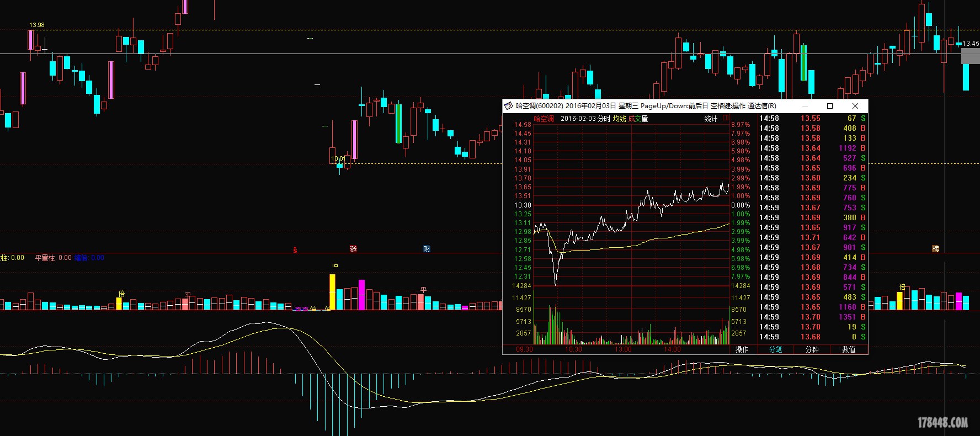This screenshot has height=436, width=980.
Task: Click the red 哈空调 stock name above the intraday chart
Action: tap(544, 119)
